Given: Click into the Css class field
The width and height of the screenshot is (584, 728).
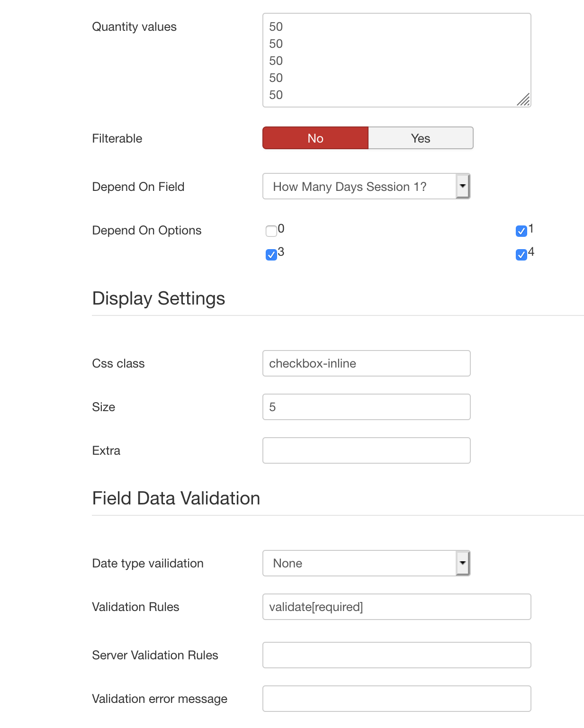Looking at the screenshot, I should [367, 363].
